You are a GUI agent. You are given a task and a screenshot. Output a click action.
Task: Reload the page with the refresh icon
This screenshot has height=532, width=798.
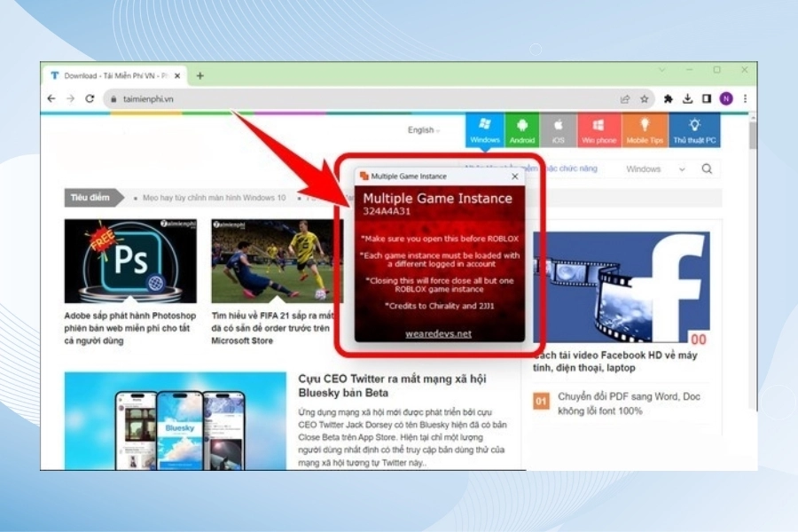[x=90, y=98]
